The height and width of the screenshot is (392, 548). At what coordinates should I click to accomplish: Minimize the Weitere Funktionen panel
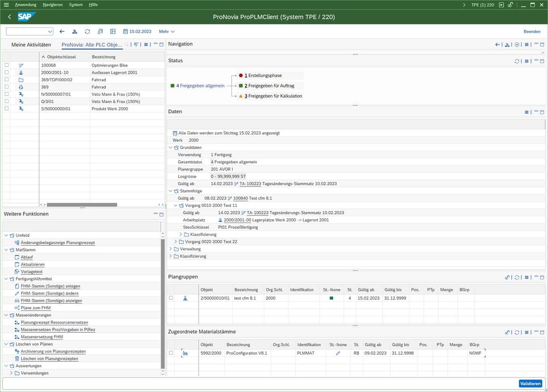click(x=156, y=213)
